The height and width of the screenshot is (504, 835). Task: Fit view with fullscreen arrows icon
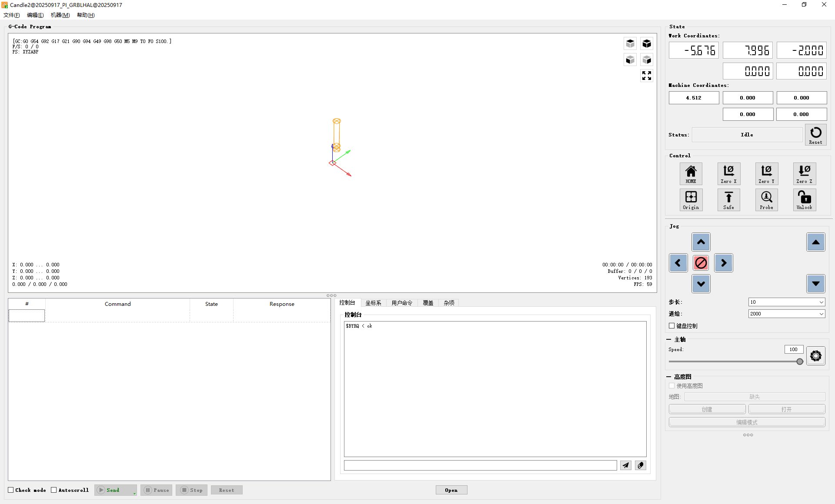(x=646, y=76)
